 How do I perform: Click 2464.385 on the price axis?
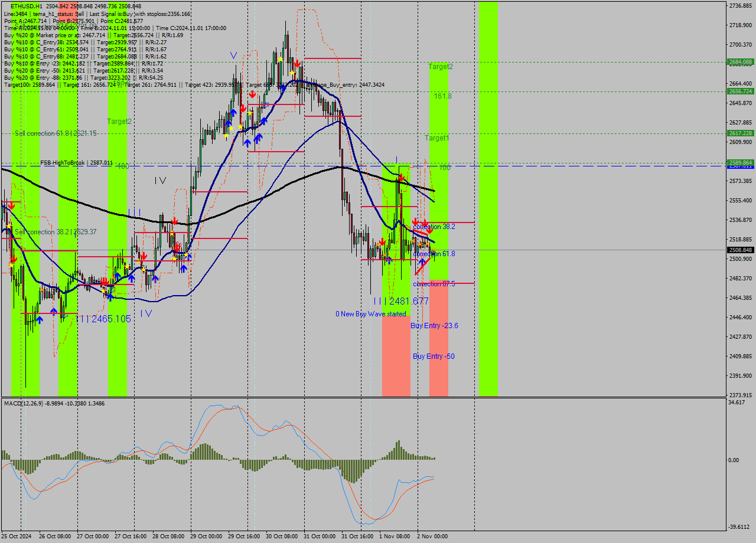point(740,298)
